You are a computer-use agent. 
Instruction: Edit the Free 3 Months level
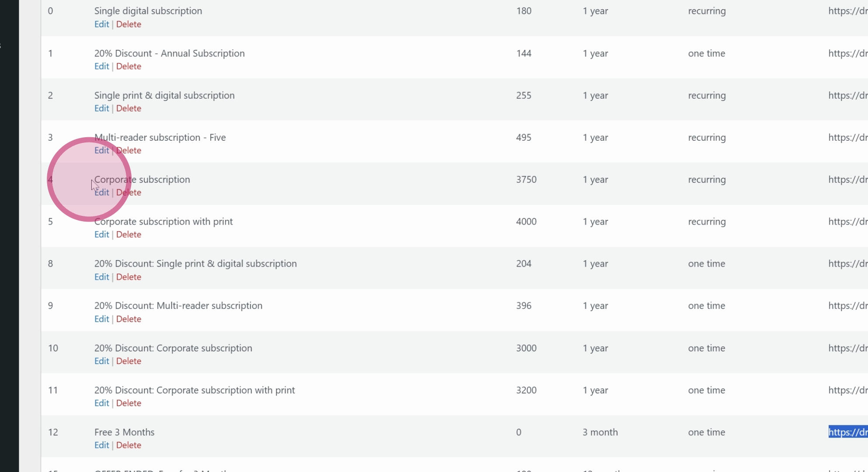101,445
